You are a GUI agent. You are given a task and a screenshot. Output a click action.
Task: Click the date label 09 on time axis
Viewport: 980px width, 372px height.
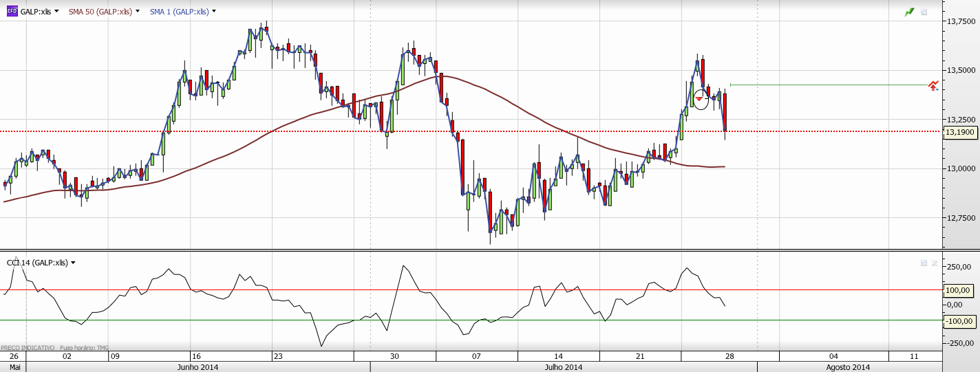115,356
